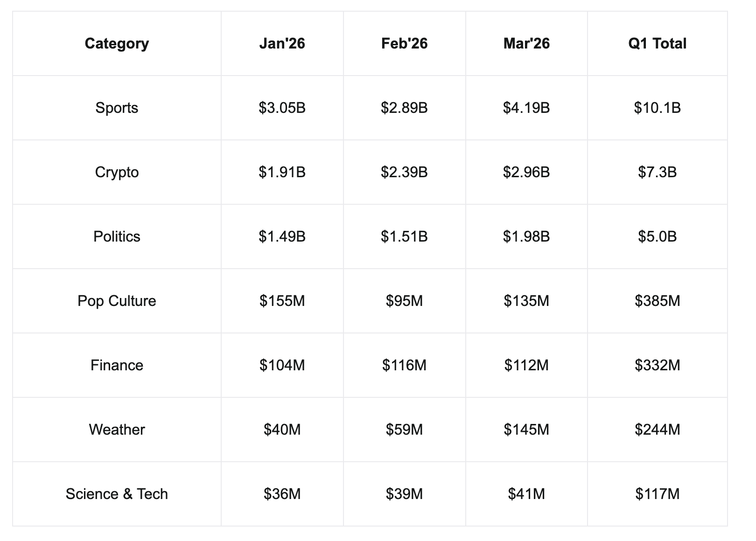Click the Weather row label
The width and height of the screenshot is (756, 541).
pyautogui.click(x=117, y=430)
